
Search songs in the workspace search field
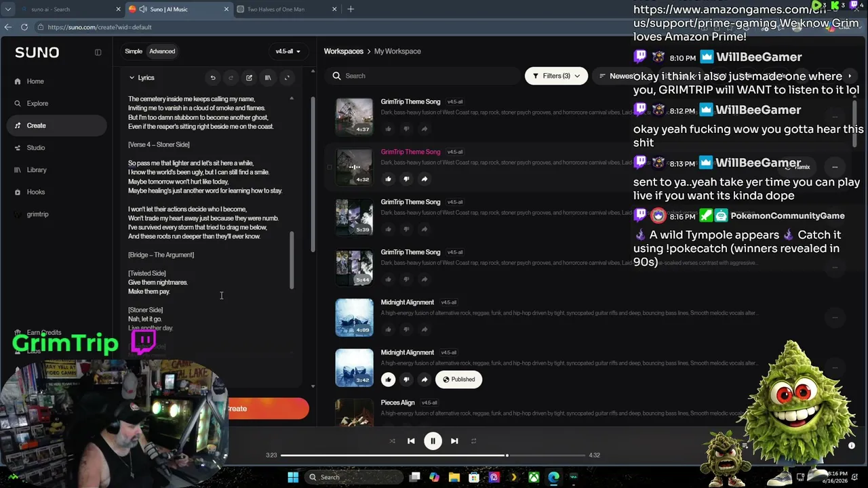coord(422,76)
